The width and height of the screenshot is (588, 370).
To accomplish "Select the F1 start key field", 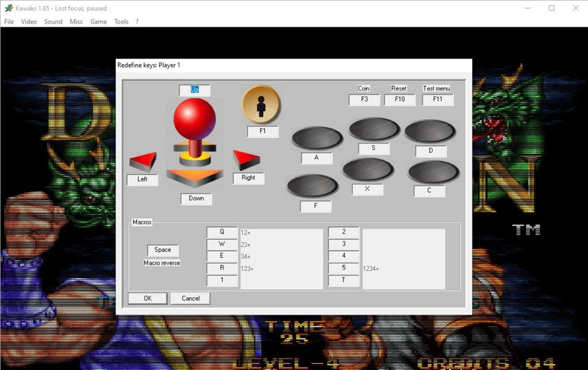I will tap(262, 132).
